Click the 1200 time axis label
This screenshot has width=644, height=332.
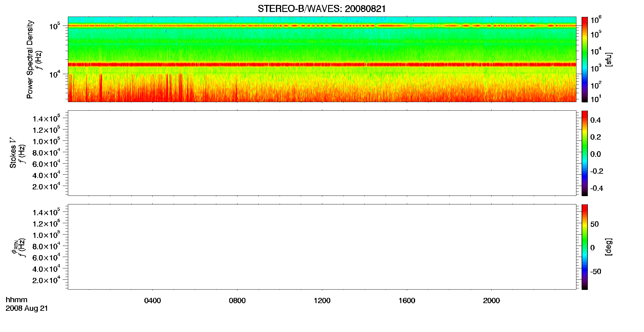coord(322,301)
